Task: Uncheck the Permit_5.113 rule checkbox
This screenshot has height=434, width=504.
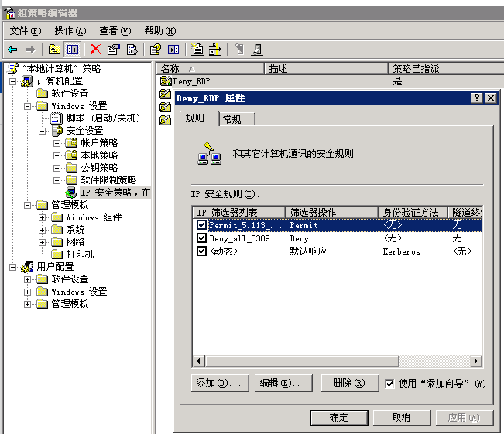Action: pos(201,225)
